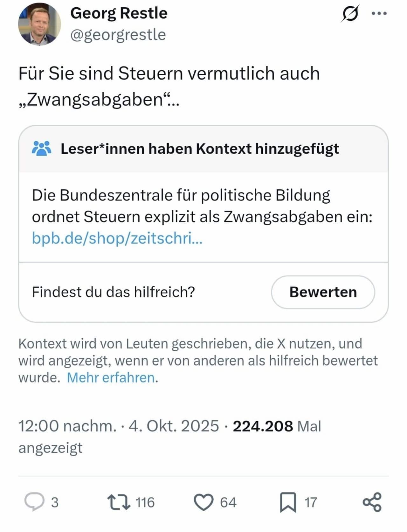Click the header 'Leser*innen haben Kontext hinzugefügt'

[x=200, y=149]
